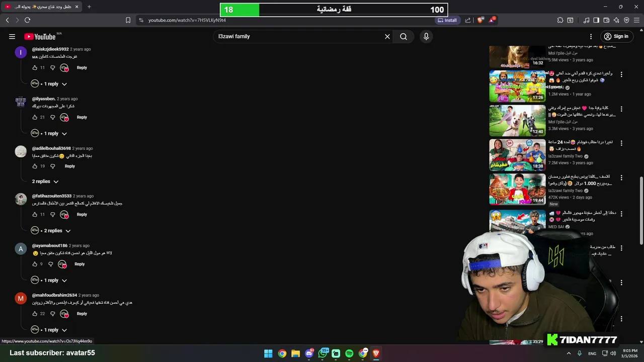The height and width of the screenshot is (362, 644).
Task: Open the 18:38 la3zawi family Two thumbnail
Action: point(517,155)
